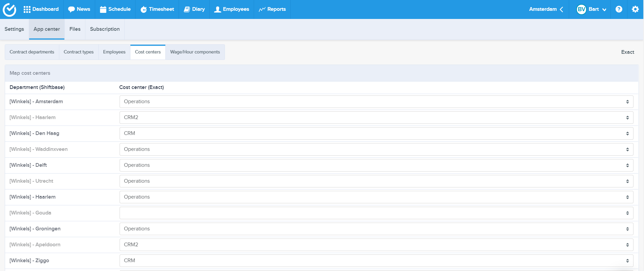Select the App center tab

[47, 29]
